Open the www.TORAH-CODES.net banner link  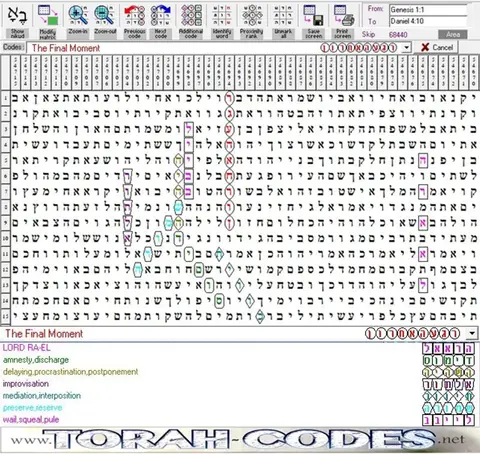click(x=239, y=440)
